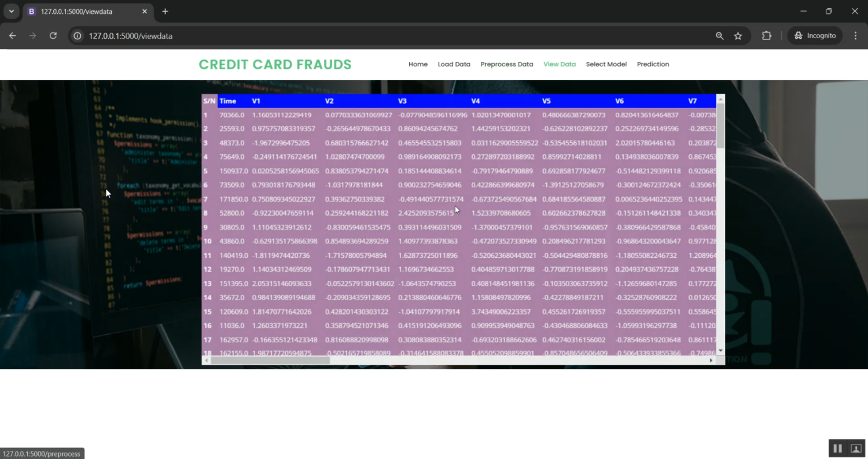This screenshot has width=868, height=459.
Task: Open the browser extensions puzzle icon
Action: tap(767, 36)
